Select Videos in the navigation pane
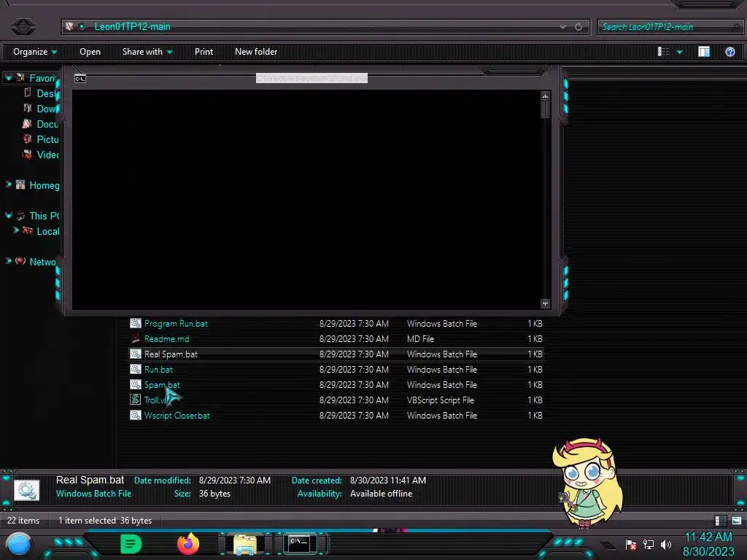Viewport: 747px width, 560px height. click(x=47, y=155)
